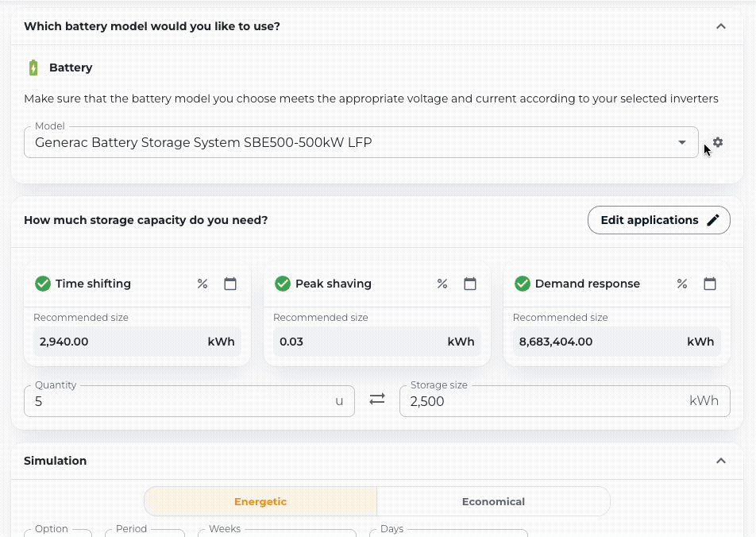Open the Peak shaving calendar icon
The height and width of the screenshot is (537, 756).
(x=470, y=284)
